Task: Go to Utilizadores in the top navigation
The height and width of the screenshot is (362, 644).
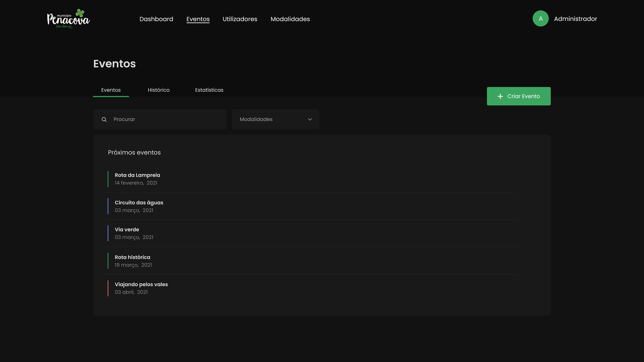Action: click(x=239, y=19)
